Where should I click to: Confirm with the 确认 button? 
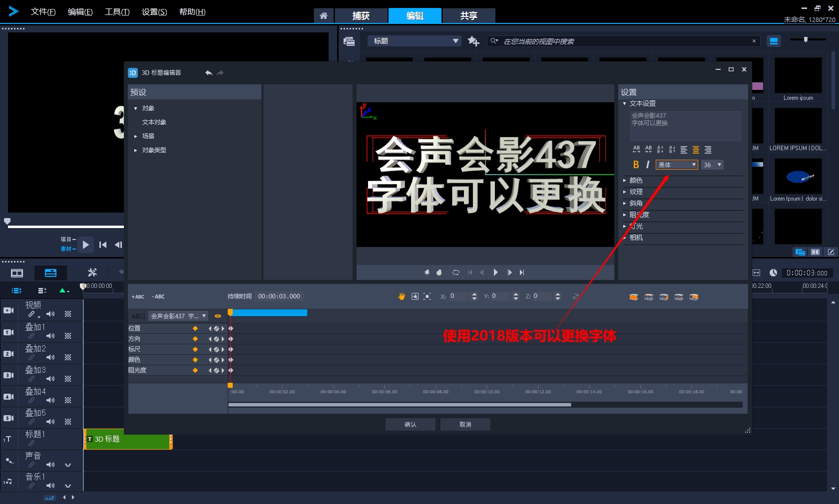411,425
